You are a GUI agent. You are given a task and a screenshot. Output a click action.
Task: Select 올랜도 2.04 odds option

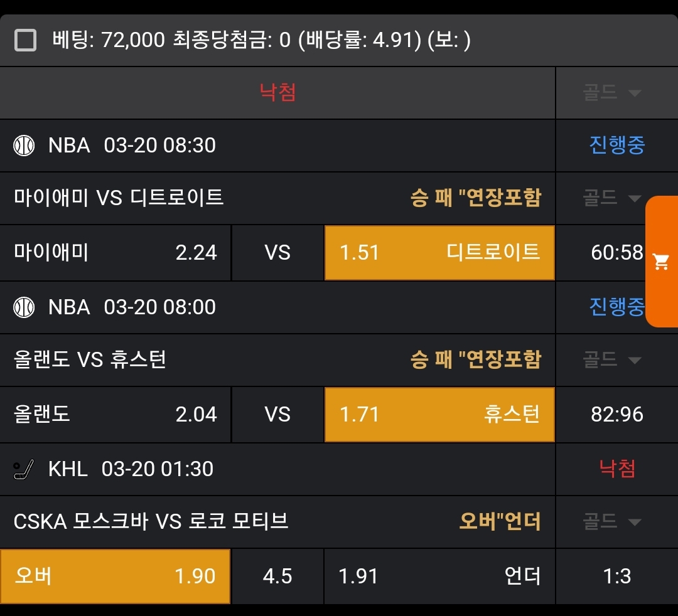(116, 415)
